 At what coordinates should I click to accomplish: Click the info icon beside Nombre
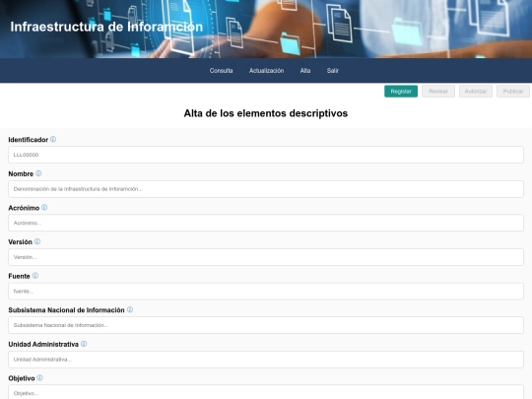click(38, 173)
